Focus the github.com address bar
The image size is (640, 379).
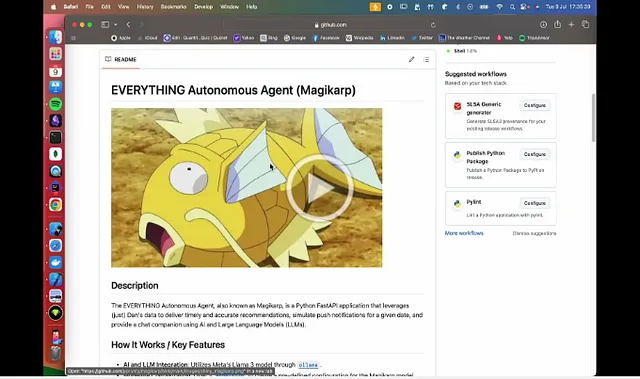click(331, 25)
